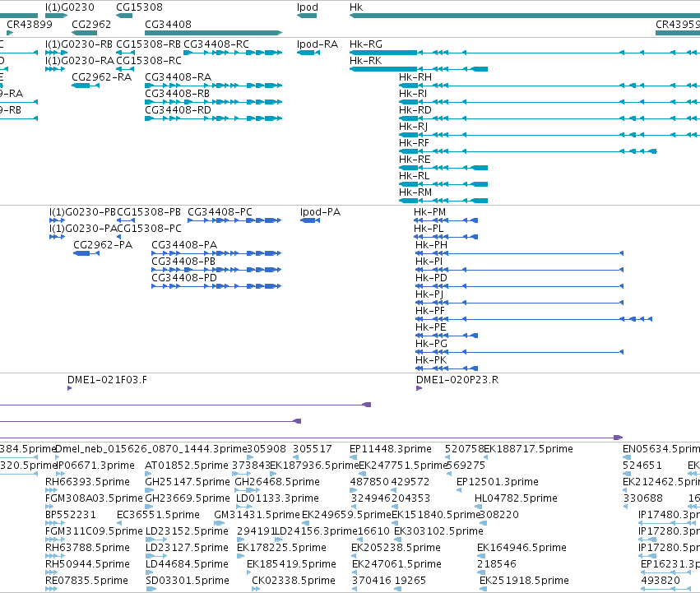The height and width of the screenshot is (593, 700).
Task: Click the HL04782.5prime EST label
Action: [516, 498]
